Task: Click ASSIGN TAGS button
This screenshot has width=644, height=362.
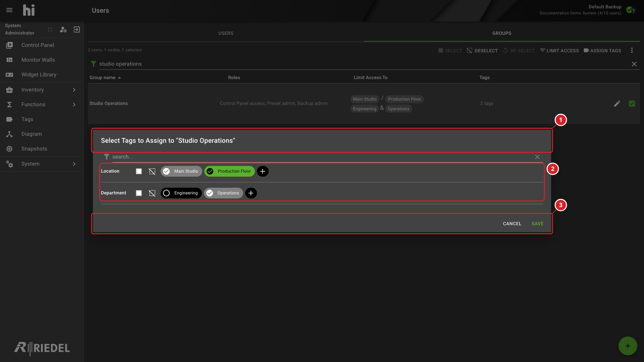Action: [x=602, y=51]
